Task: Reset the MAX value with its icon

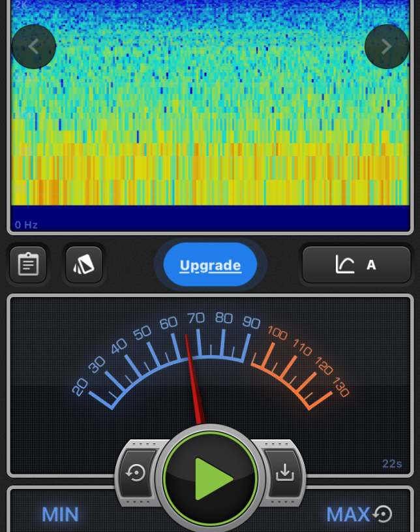Action: point(383,514)
